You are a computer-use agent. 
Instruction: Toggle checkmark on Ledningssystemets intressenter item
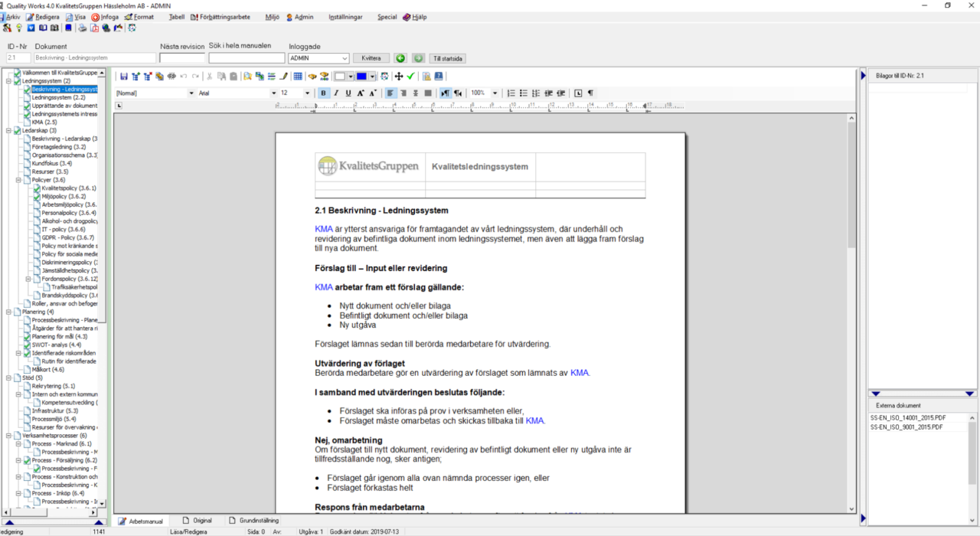27,114
